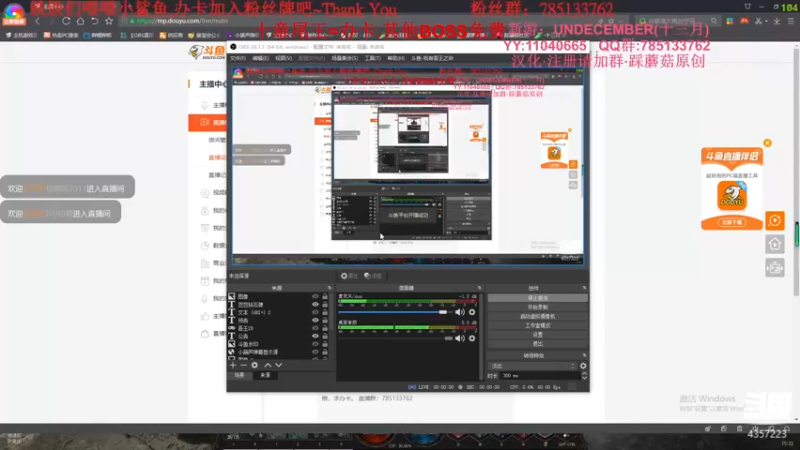
Task: Toggle visibility of the 图像 source
Action: tap(315, 296)
